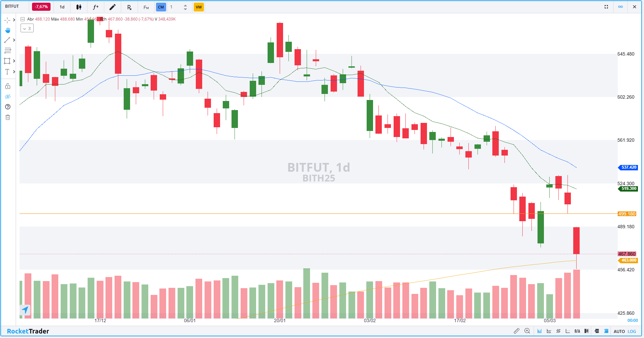
Task: Toggle the drawings lock icon
Action: (8, 86)
